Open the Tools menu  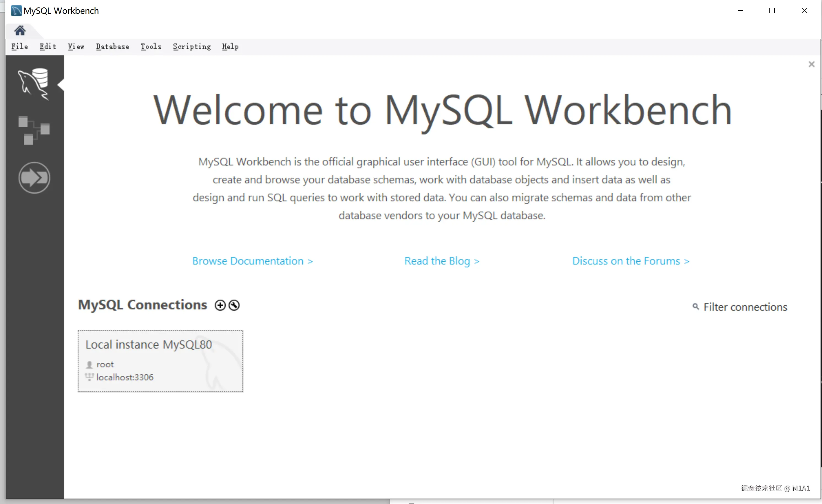151,47
